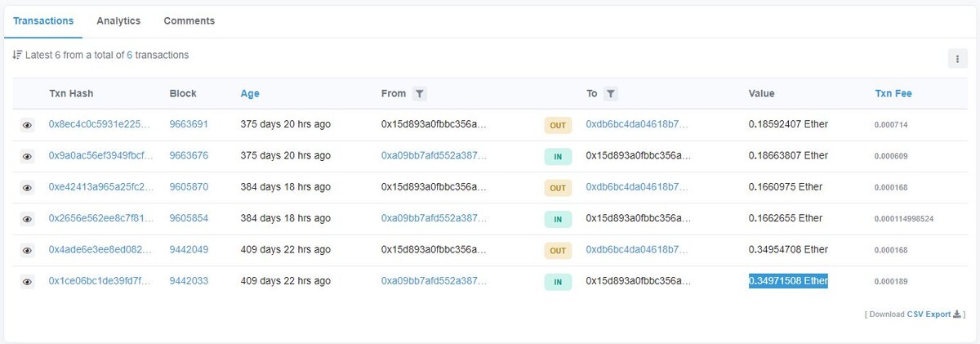Open From address in block 9605854 row
This screenshot has width=980, height=344.
coord(434,218)
